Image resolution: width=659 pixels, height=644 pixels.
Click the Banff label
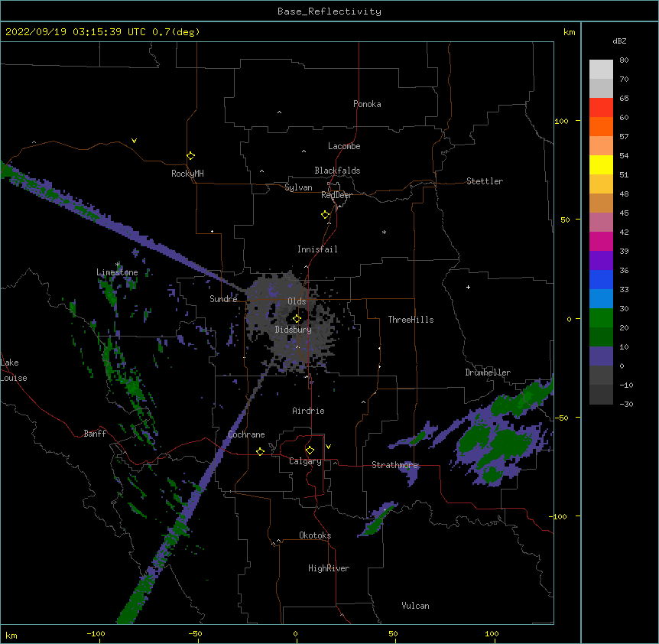click(95, 434)
